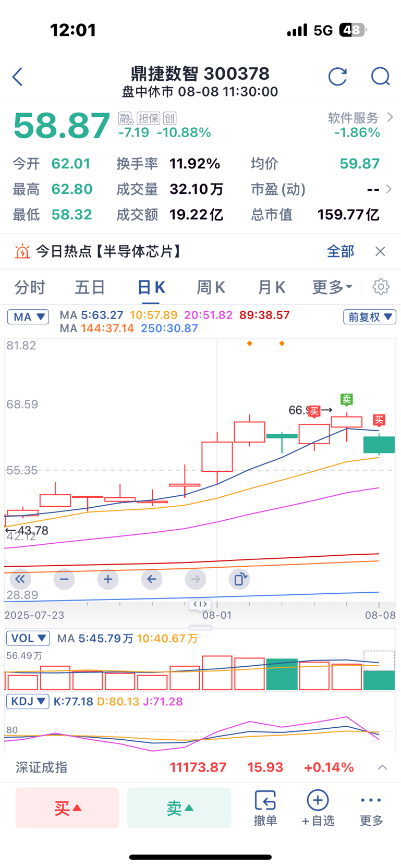Tap the green 卖 marker on chart
401x868 pixels.
347,399
